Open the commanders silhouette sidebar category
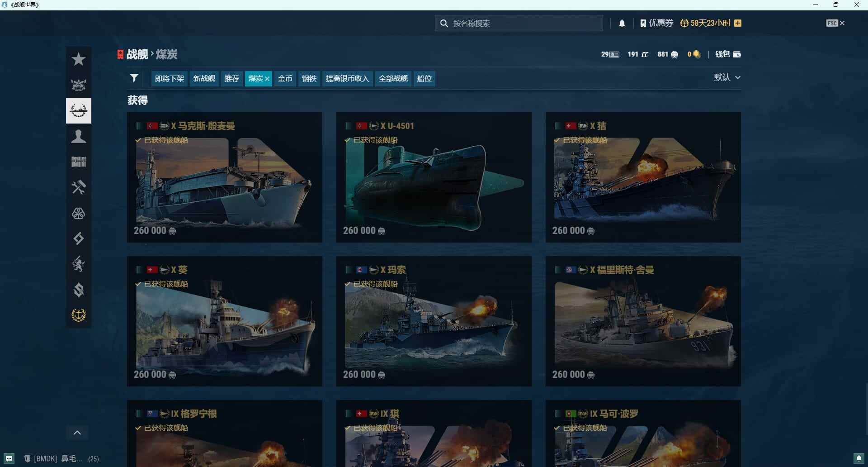The width and height of the screenshot is (868, 467). 79,136
